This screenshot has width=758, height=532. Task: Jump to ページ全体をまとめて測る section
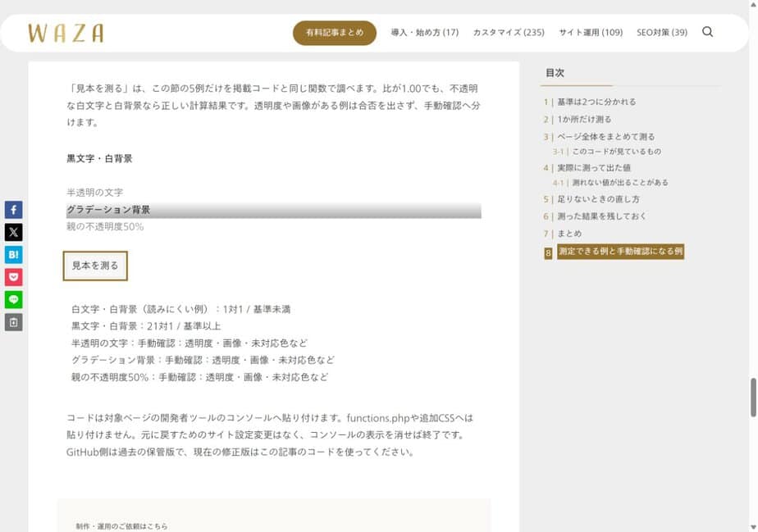[x=605, y=137]
